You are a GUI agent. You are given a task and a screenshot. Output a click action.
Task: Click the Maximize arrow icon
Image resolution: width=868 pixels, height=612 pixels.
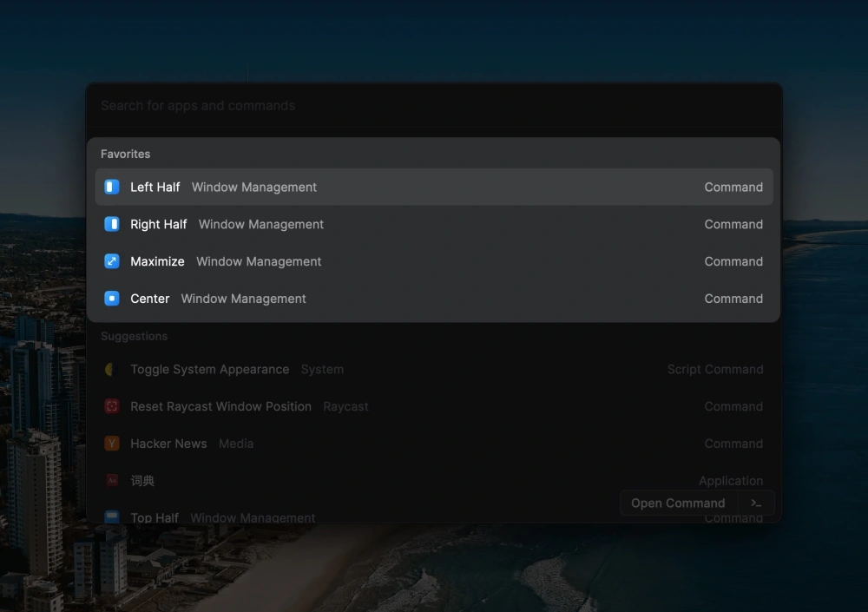[112, 261]
